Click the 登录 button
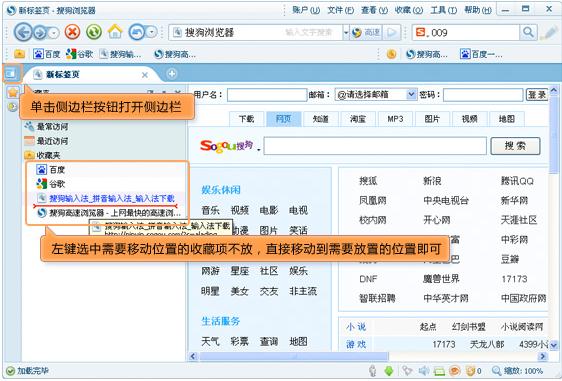562x381 pixels. pyautogui.click(x=537, y=95)
